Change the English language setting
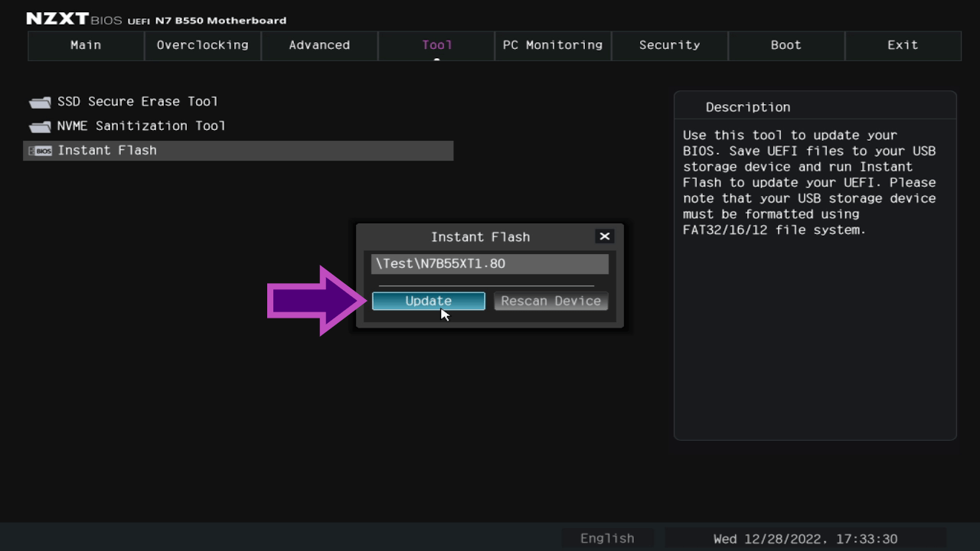The width and height of the screenshot is (980, 551). 607,539
